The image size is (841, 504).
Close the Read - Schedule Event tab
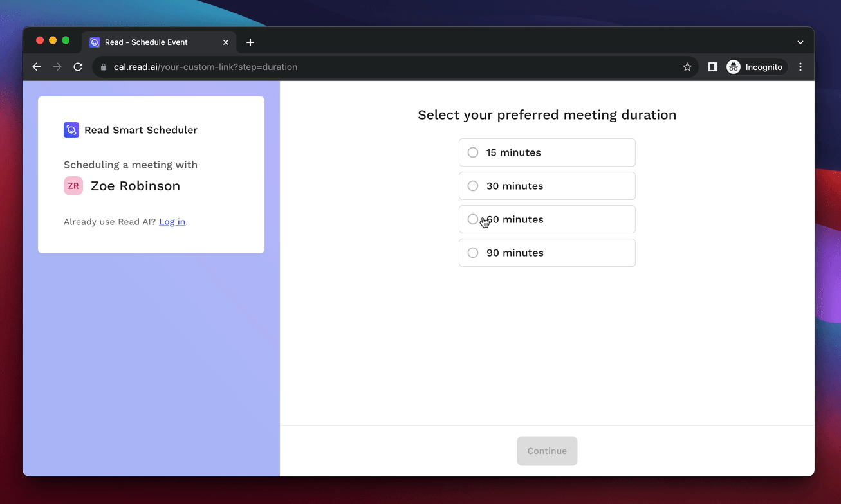point(226,42)
